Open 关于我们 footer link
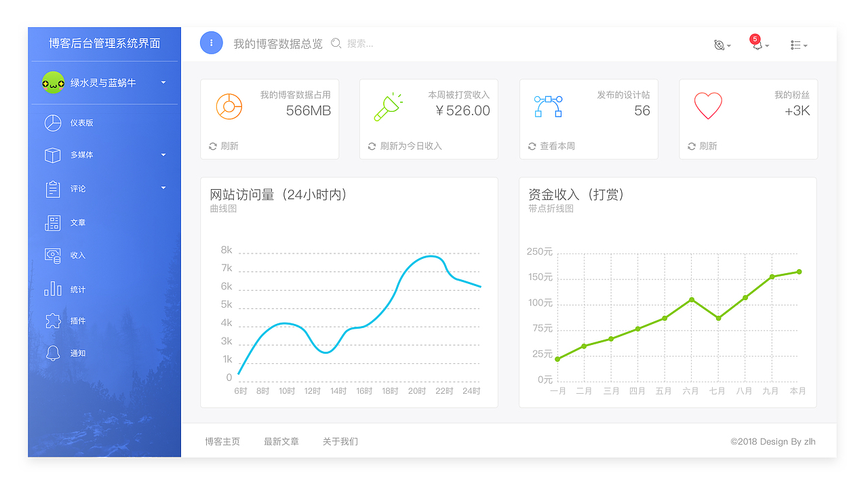The width and height of the screenshot is (868, 488). (340, 441)
